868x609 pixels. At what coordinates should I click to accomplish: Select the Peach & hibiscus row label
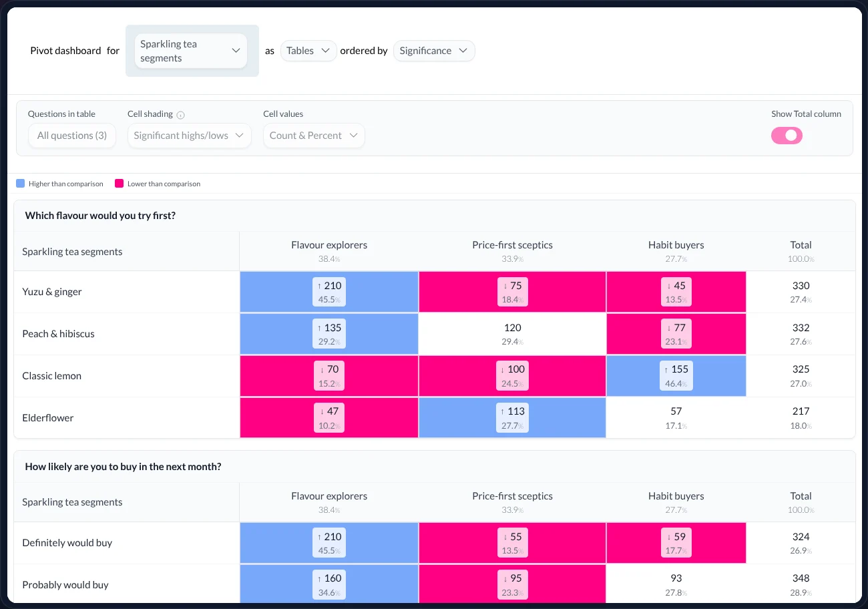click(x=59, y=334)
